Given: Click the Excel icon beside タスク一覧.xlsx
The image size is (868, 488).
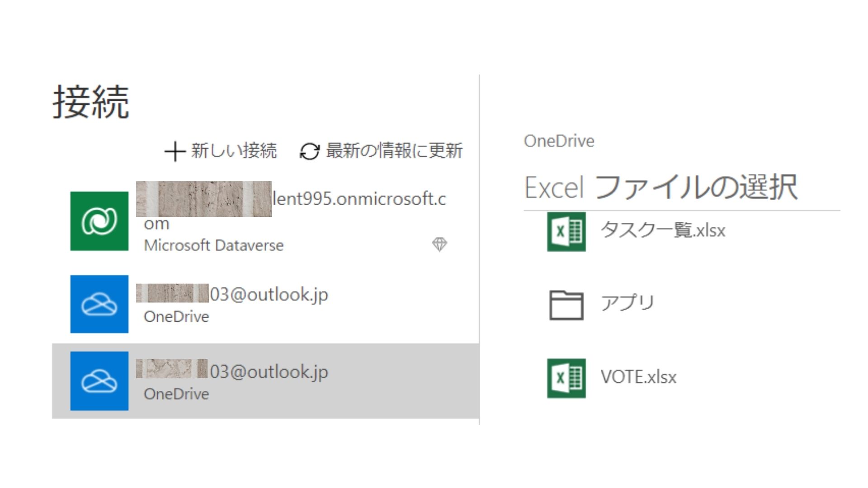Looking at the screenshot, I should pos(566,231).
